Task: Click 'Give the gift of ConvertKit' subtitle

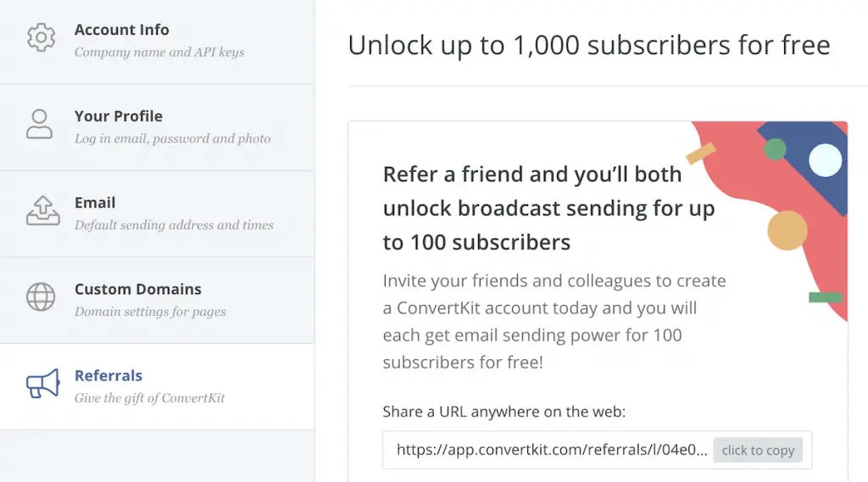Action: (149, 398)
